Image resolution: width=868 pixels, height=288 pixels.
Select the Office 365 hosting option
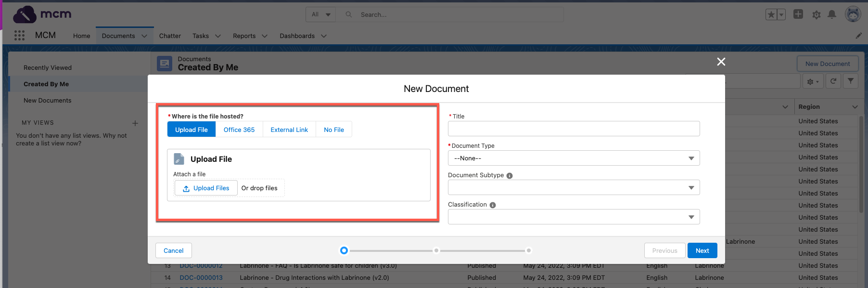pos(239,130)
